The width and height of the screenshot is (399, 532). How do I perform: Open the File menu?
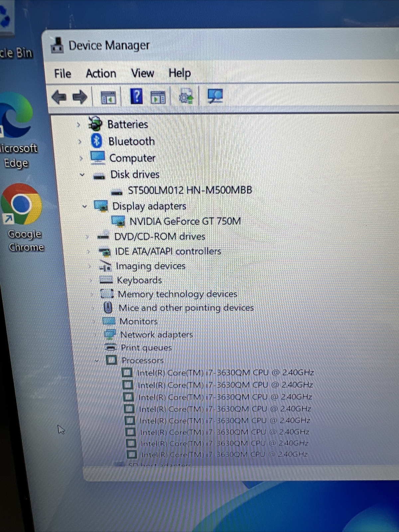pos(63,73)
